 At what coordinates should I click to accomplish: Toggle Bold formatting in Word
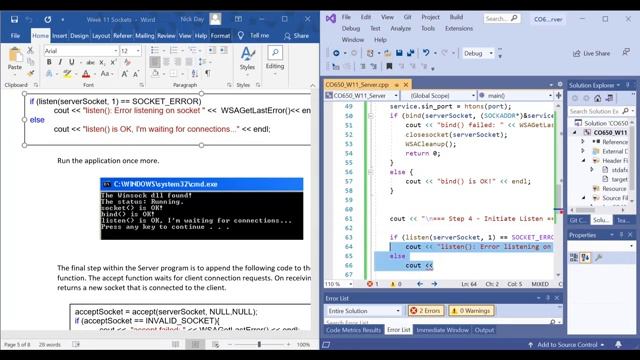tap(49, 62)
